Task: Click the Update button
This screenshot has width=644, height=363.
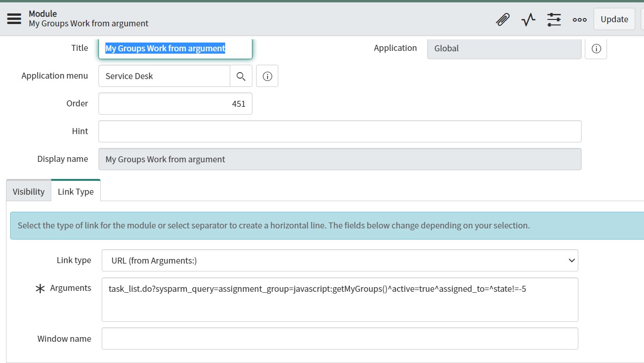Action: pos(614,19)
